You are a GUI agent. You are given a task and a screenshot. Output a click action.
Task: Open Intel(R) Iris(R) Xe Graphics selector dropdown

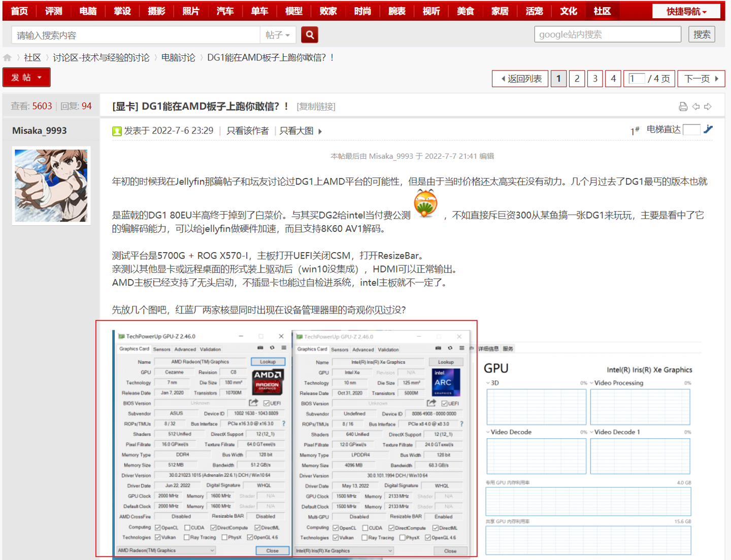point(344,551)
